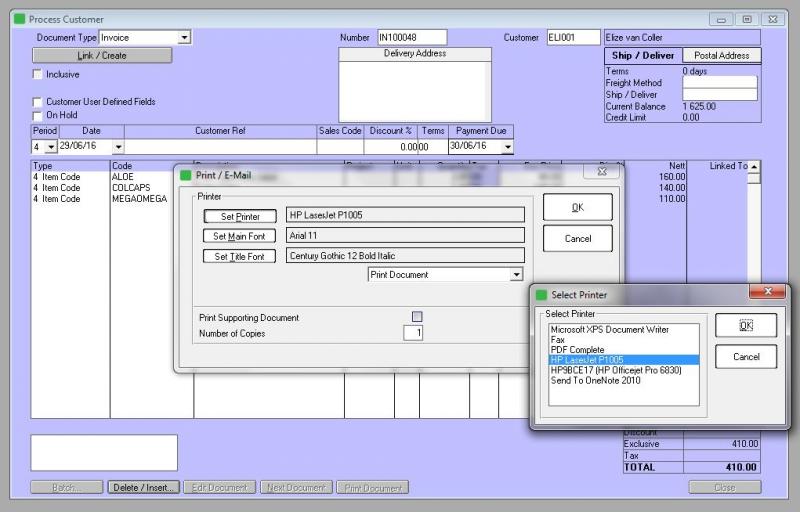Check the Print Supporting Document box

417,317
